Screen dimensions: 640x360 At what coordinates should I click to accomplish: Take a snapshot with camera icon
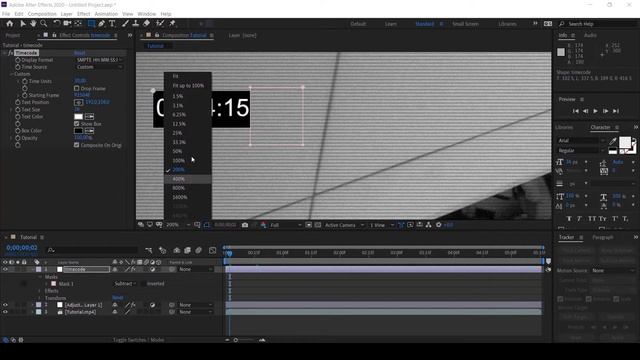pyautogui.click(x=245, y=225)
